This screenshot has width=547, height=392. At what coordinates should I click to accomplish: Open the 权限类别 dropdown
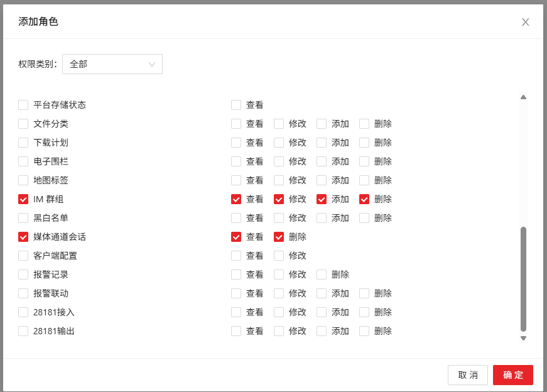[x=112, y=64]
